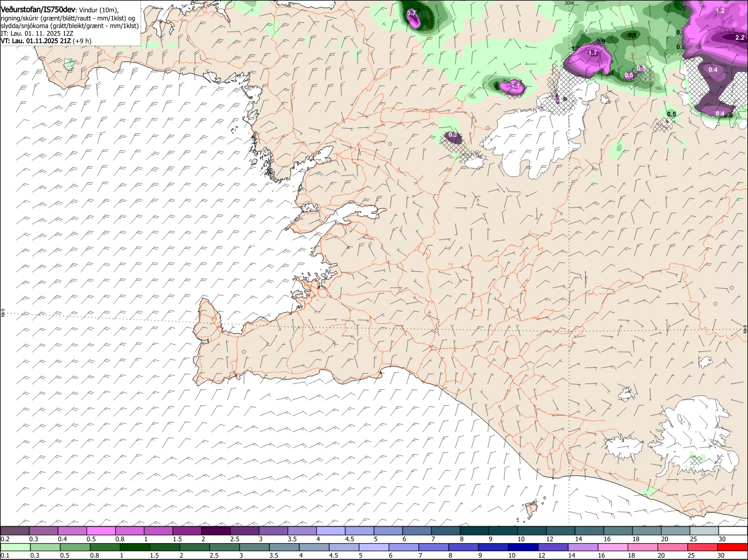Click dark blue swatch between 10 and 12, lower row

tap(524, 547)
